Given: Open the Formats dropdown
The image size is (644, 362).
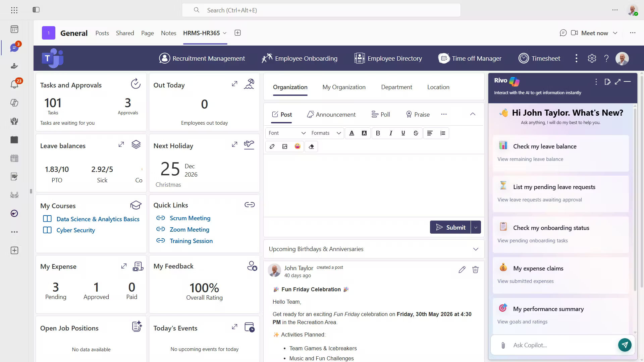Looking at the screenshot, I should [x=326, y=133].
